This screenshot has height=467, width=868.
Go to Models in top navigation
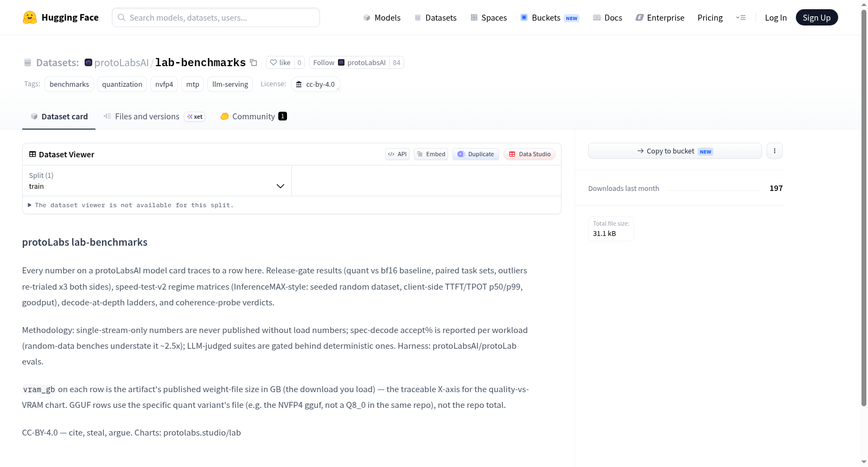pyautogui.click(x=382, y=17)
